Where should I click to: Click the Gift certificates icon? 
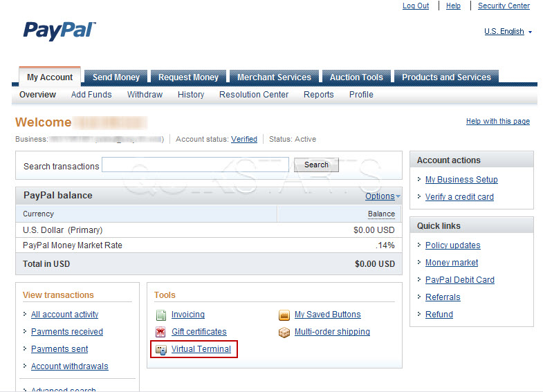(x=160, y=332)
